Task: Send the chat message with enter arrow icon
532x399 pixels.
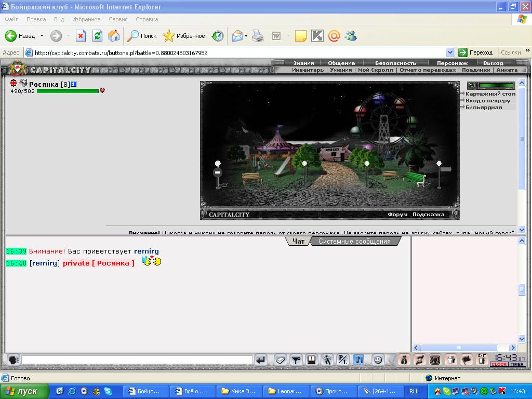Action: point(261,360)
